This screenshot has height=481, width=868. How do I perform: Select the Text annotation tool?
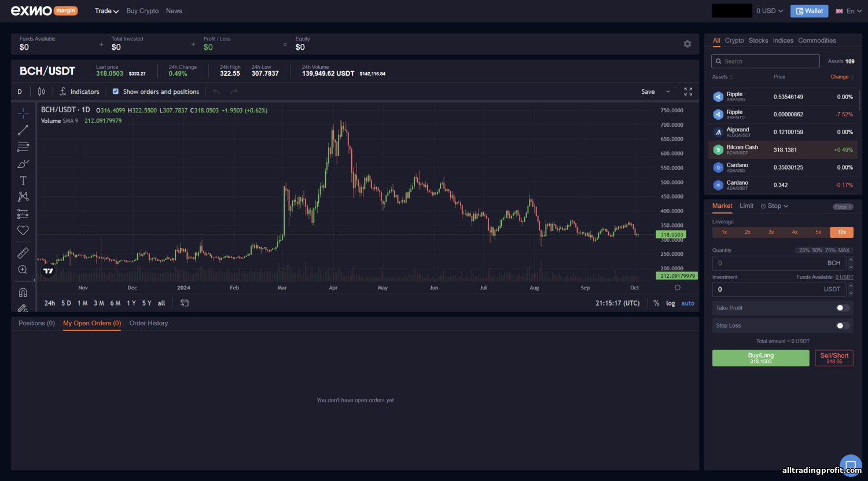coord(23,181)
